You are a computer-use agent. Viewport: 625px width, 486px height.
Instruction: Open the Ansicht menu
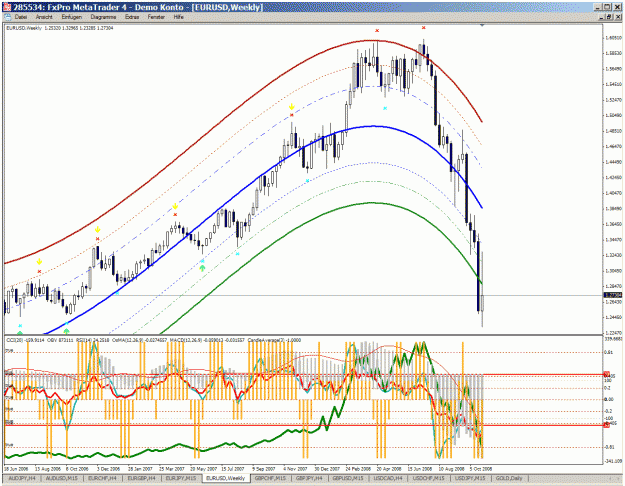coord(44,17)
